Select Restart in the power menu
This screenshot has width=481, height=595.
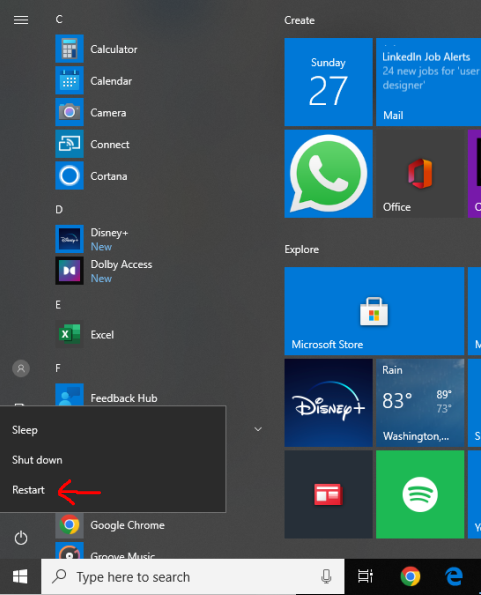(113, 490)
